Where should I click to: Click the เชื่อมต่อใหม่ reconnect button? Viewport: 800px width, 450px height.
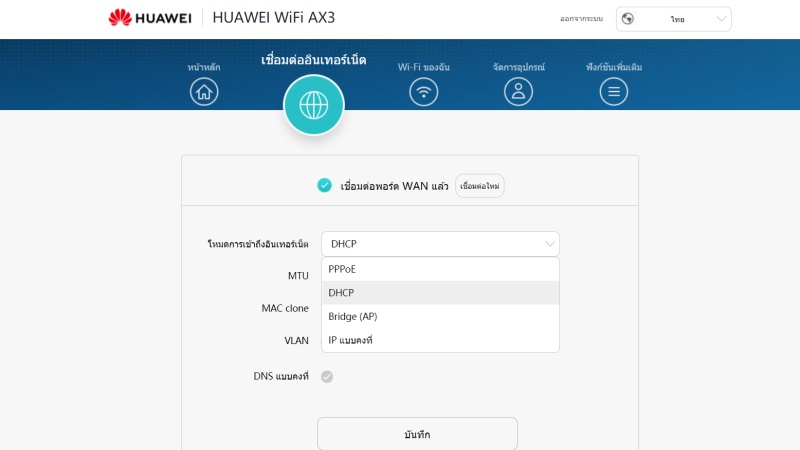pyautogui.click(x=480, y=186)
